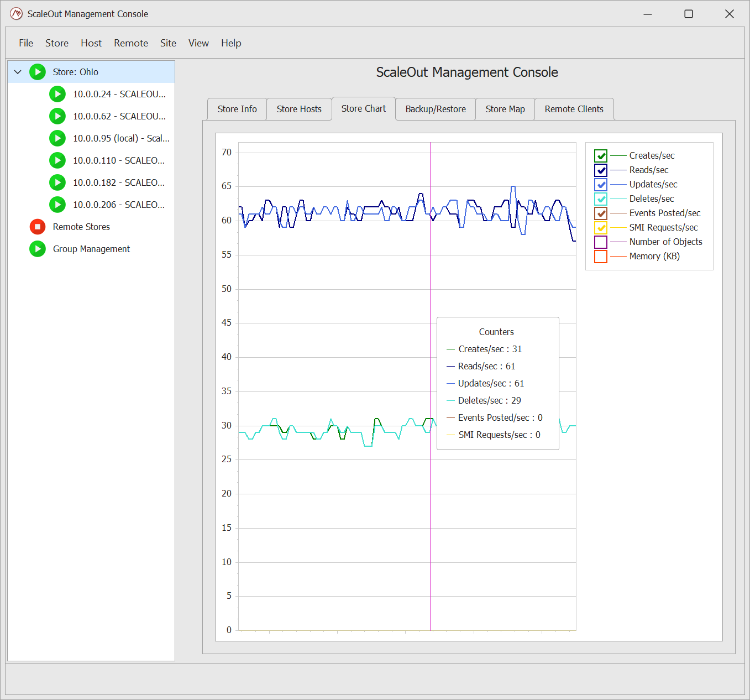
Task: Open the File menu
Action: click(x=26, y=43)
